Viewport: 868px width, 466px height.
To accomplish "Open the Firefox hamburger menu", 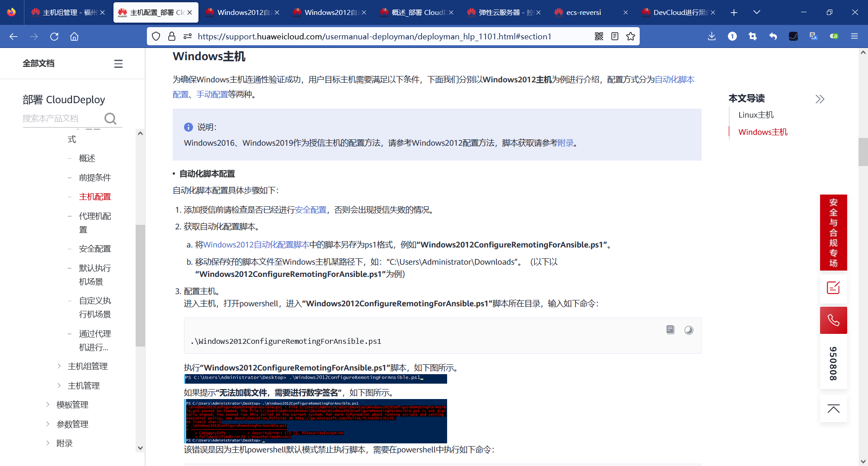I will point(855,36).
